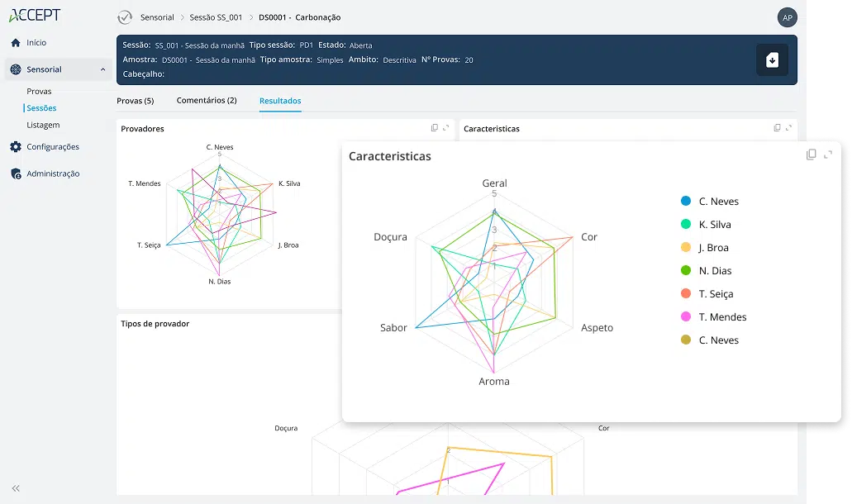The image size is (852, 504).
Task: Open the AP user avatar
Action: (787, 17)
